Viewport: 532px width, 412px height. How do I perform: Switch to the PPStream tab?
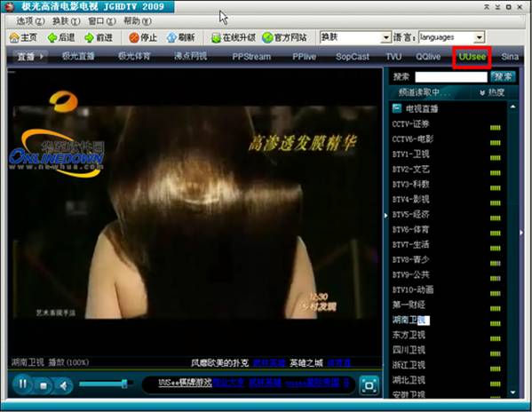(251, 57)
